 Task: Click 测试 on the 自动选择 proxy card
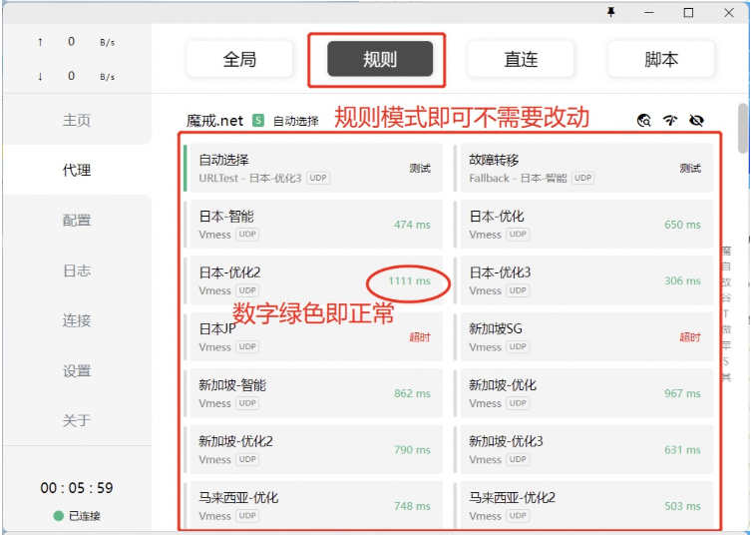[x=420, y=169]
